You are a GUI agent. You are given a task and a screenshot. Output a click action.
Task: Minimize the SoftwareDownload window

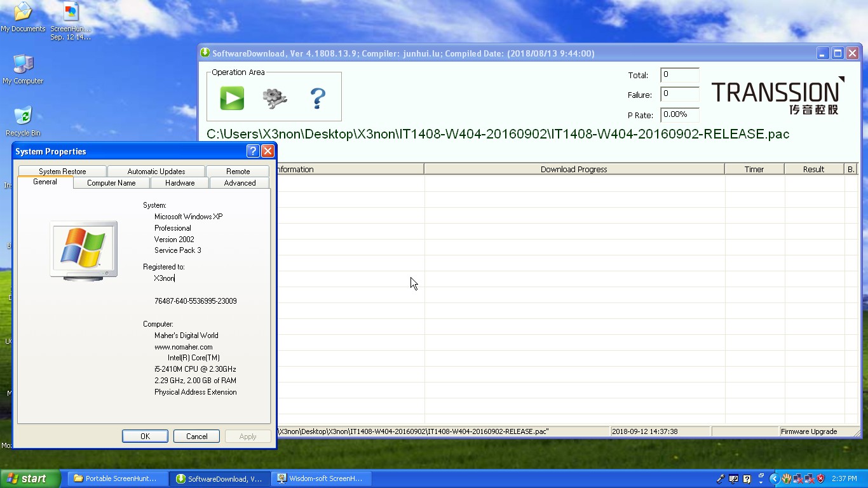(x=823, y=53)
